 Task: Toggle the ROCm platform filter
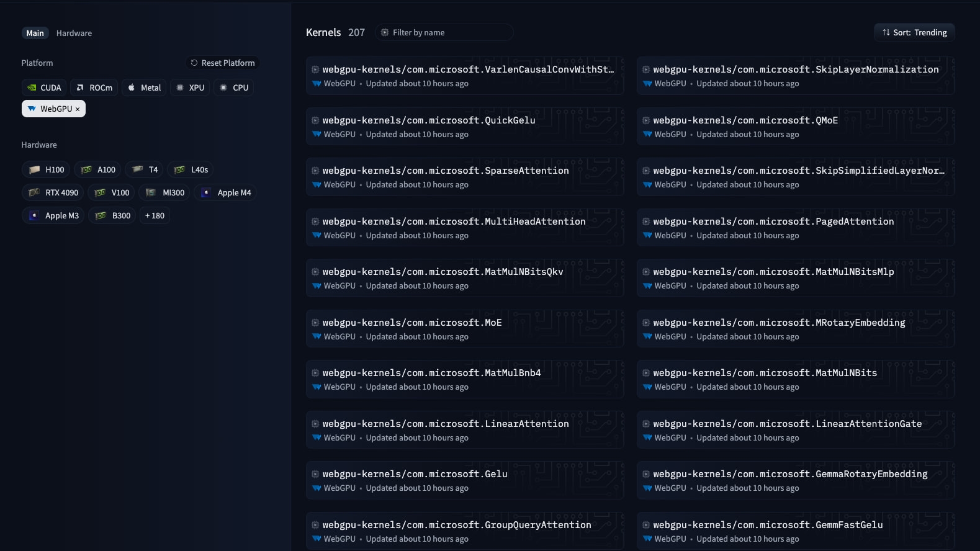94,87
